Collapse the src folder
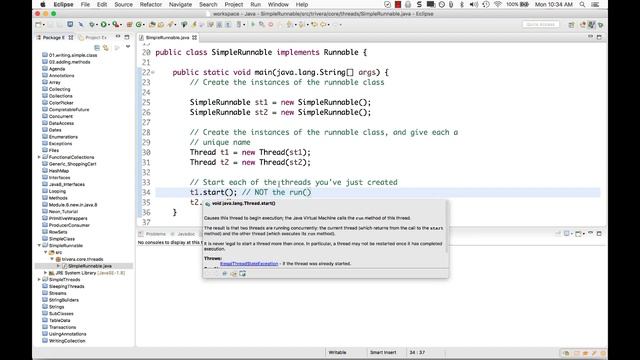This screenshot has width=640, height=360. (46, 253)
